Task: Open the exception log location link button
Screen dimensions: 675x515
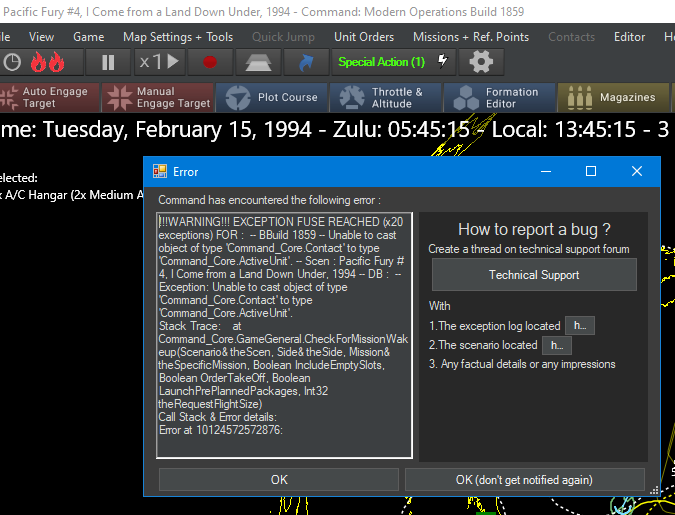Action: tap(579, 326)
